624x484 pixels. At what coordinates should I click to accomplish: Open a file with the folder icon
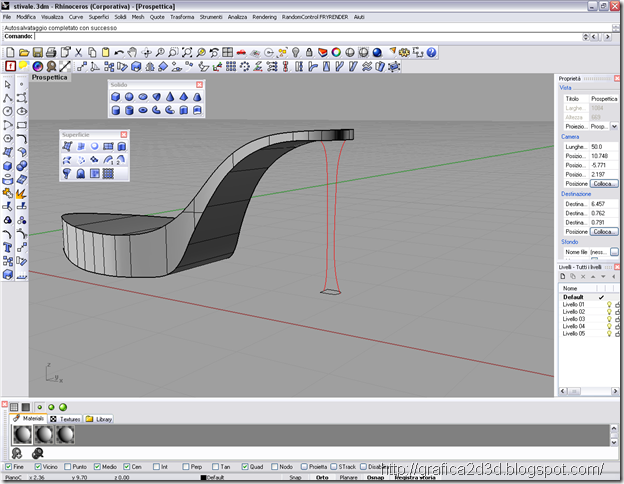pyautogui.click(x=24, y=53)
